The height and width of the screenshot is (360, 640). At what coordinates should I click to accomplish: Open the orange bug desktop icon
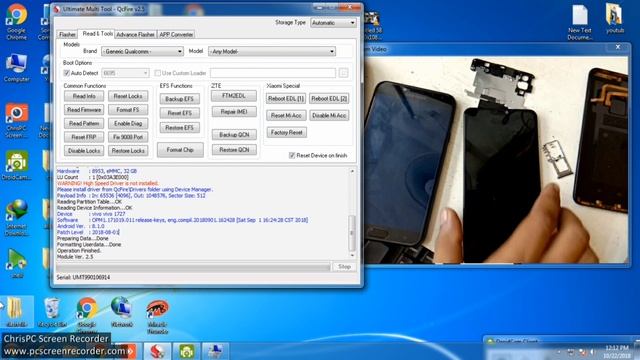pyautogui.click(x=158, y=316)
